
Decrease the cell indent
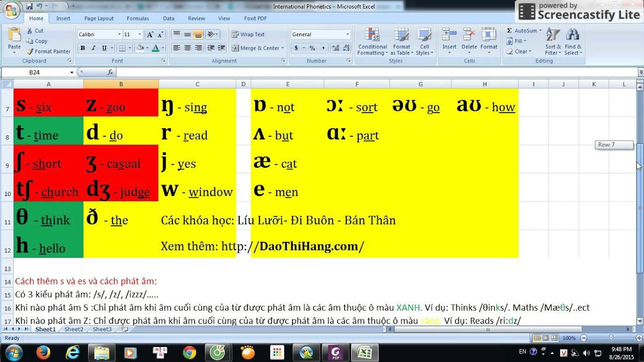(211, 48)
